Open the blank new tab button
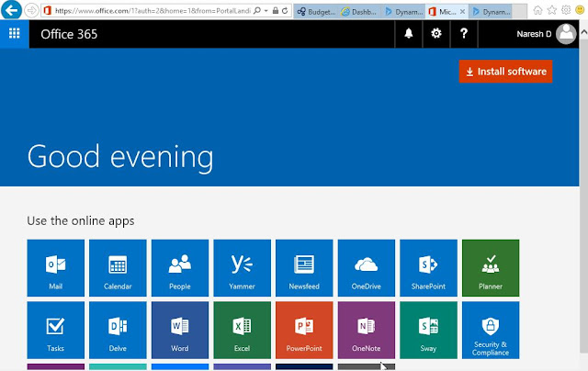Screen dimensions: 588x371 520,12
